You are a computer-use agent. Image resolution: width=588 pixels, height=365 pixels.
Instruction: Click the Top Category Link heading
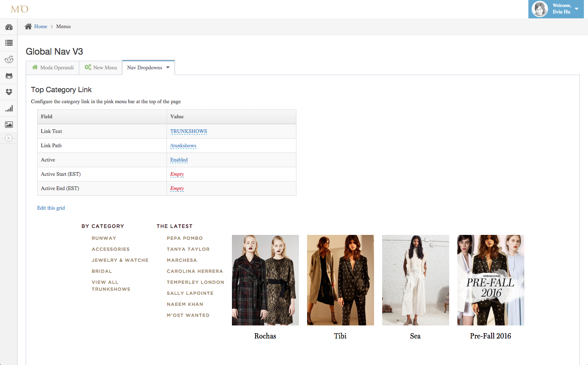click(61, 90)
